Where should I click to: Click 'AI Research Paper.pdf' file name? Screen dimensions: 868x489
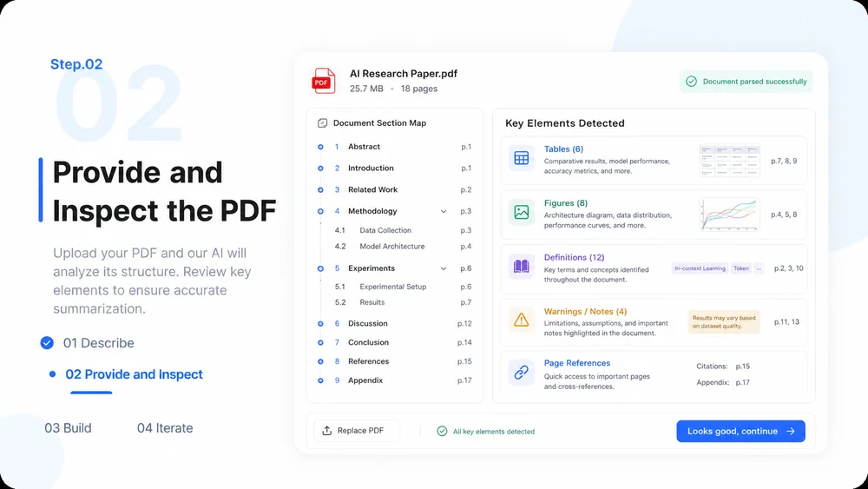coord(404,74)
